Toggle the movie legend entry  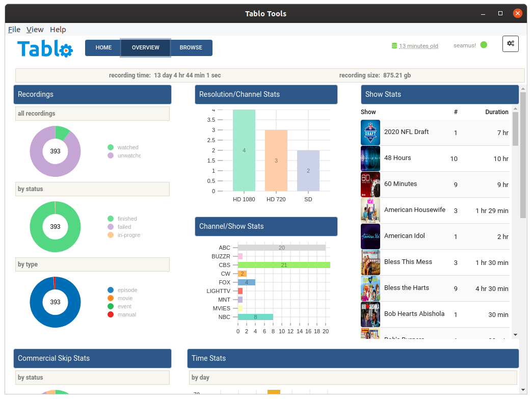click(x=120, y=298)
